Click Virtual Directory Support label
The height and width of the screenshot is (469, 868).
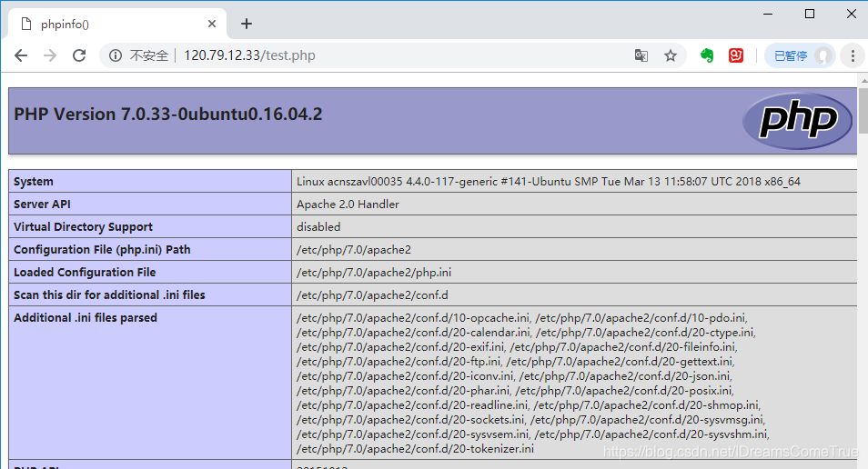tap(83, 226)
